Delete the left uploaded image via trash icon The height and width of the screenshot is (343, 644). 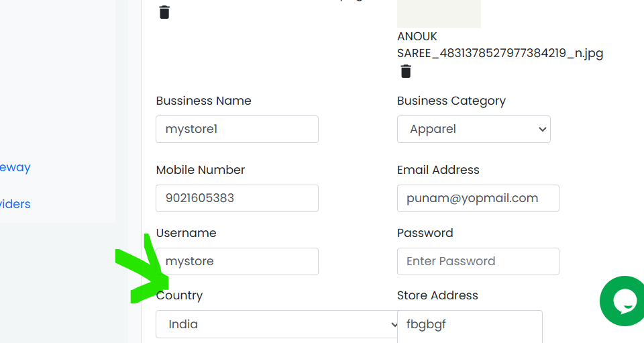point(164,12)
